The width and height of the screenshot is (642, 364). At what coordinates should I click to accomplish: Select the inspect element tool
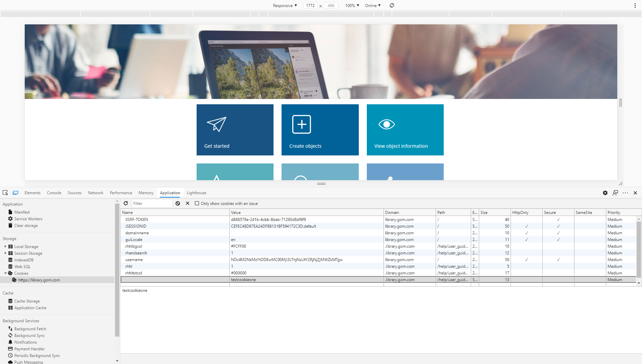(5, 193)
